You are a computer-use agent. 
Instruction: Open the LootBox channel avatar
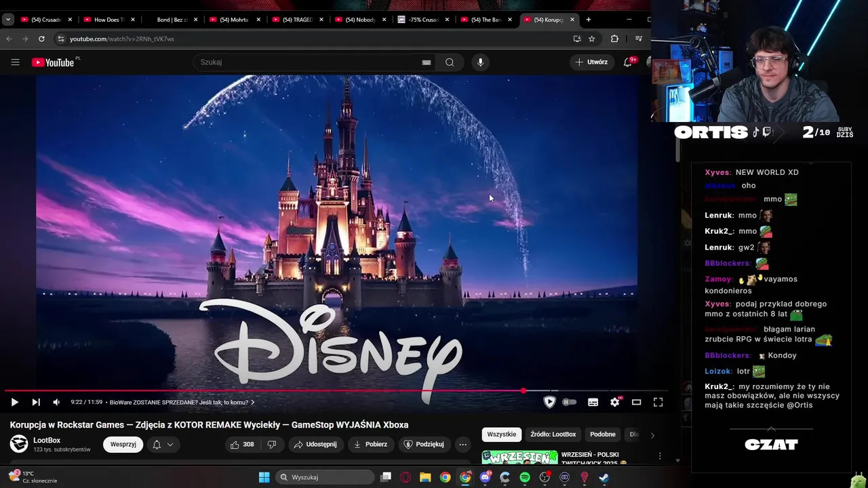tap(19, 444)
